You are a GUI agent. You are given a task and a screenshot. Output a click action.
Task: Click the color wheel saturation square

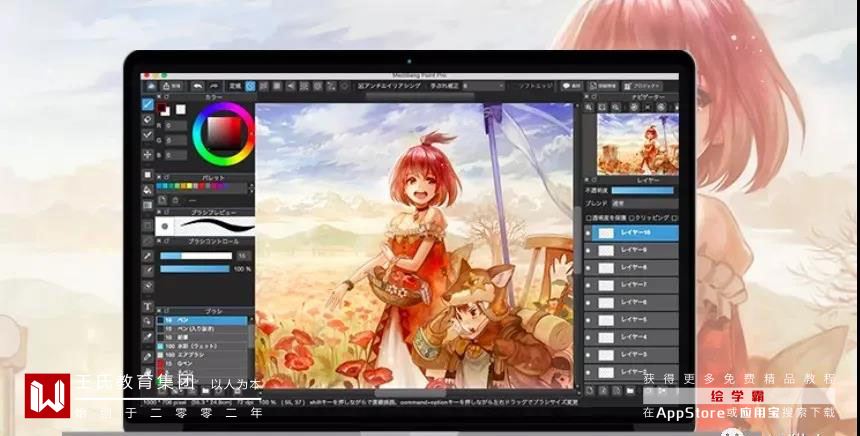224,133
